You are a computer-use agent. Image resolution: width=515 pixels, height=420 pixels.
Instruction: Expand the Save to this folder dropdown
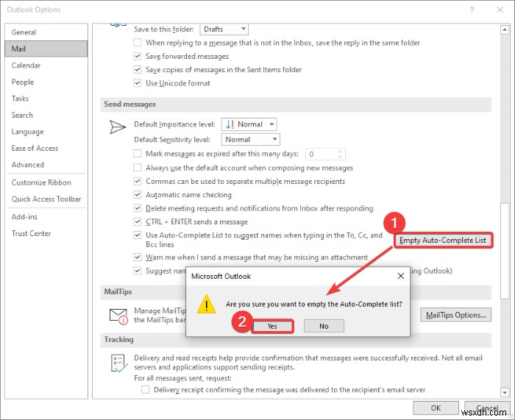click(224, 29)
